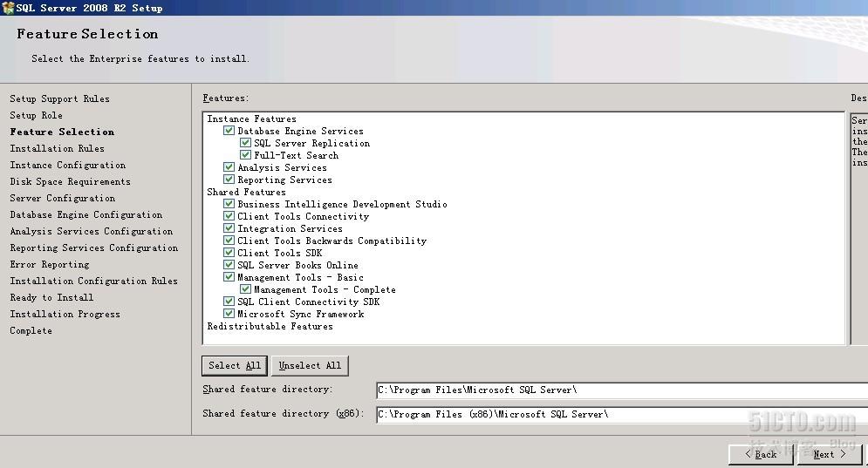Uncheck Client Tools Backwards Compatibility checkbox
The image size is (868, 468).
coord(229,240)
